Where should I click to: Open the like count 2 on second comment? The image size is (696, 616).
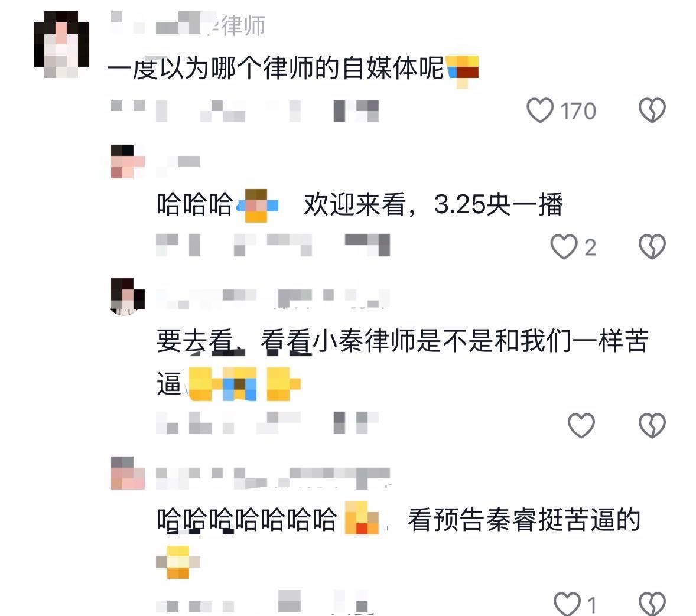[x=590, y=247]
